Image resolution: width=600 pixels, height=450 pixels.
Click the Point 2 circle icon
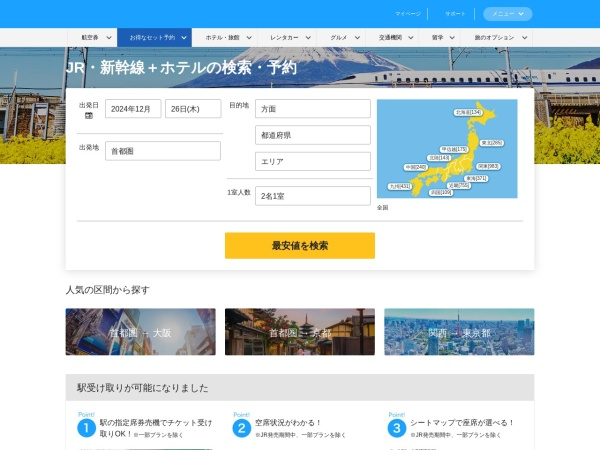242,428
